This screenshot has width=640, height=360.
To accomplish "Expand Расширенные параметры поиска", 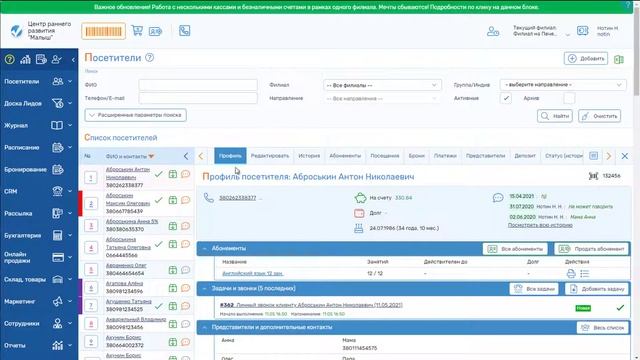I will 136,115.
